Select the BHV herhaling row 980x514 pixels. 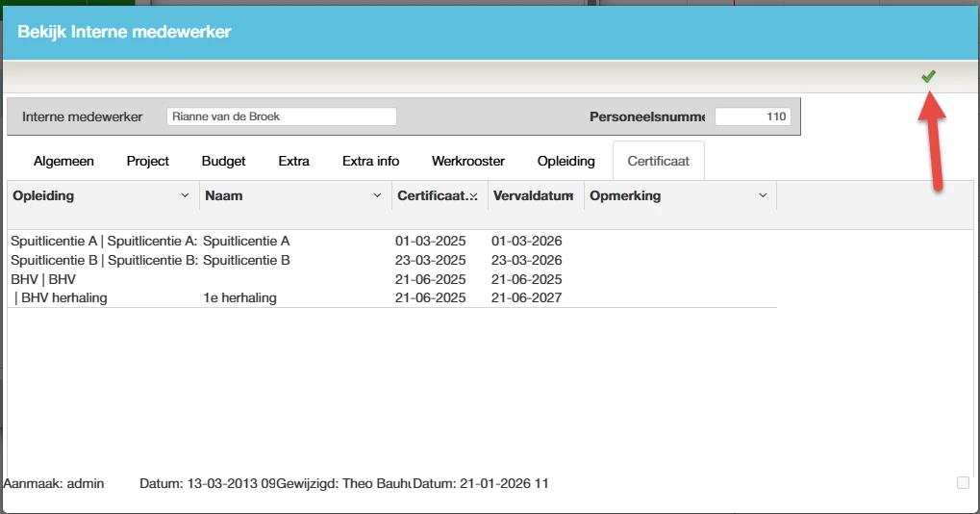click(239, 297)
